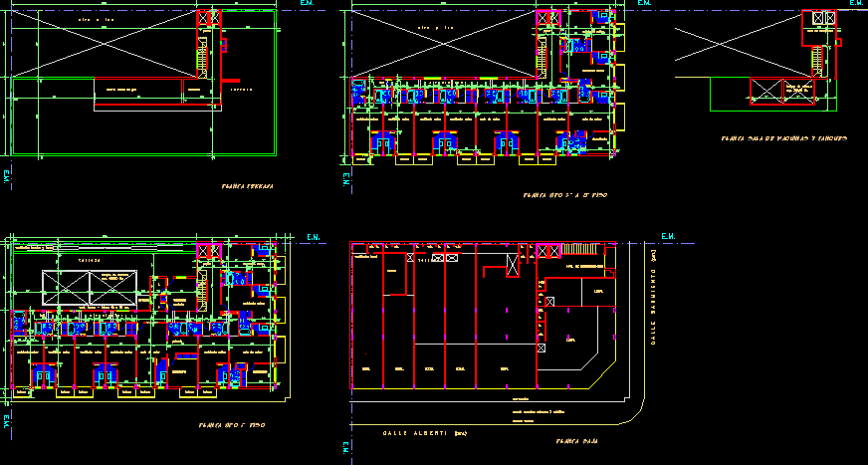Select the PLANTA BAJA title text

(x=576, y=439)
